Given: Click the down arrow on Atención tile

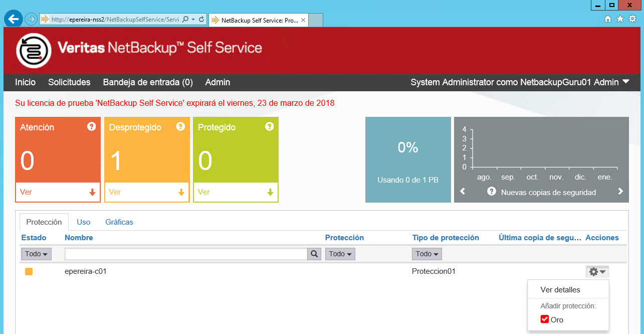Looking at the screenshot, I should tap(92, 192).
